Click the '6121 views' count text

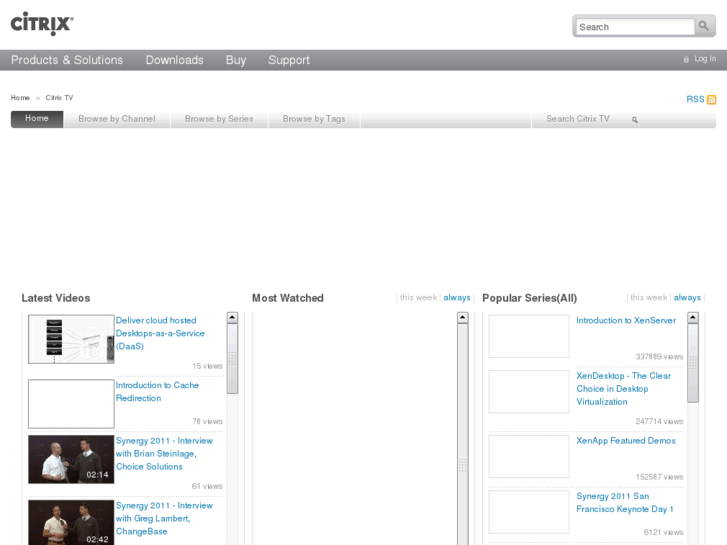663,532
